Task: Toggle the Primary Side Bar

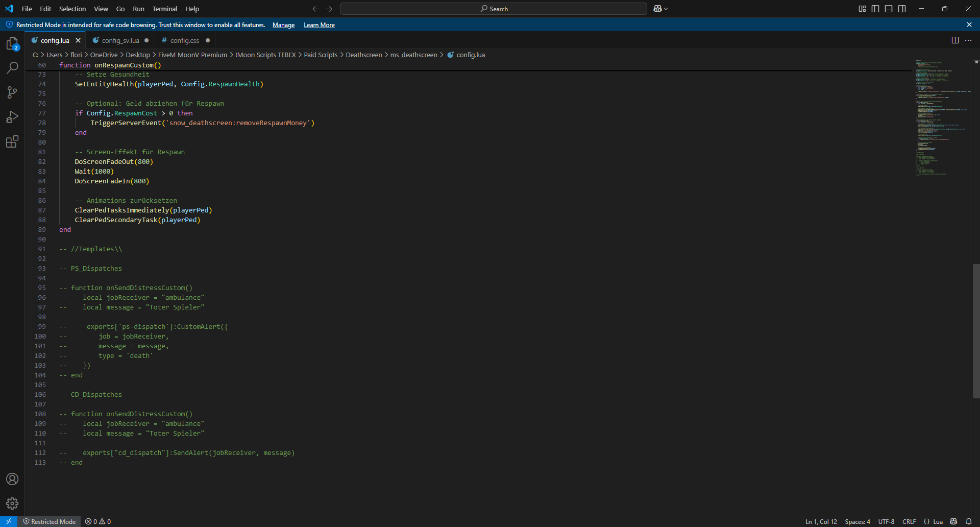Action: (x=875, y=9)
